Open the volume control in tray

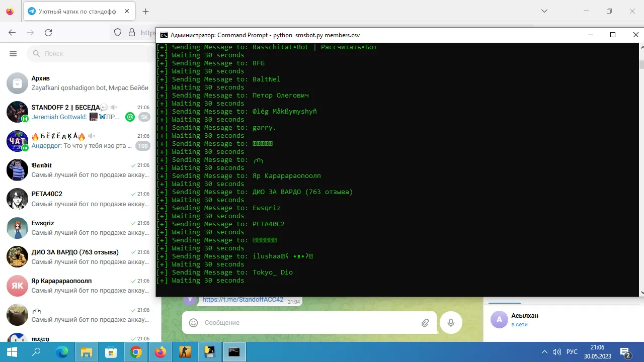[557, 352]
